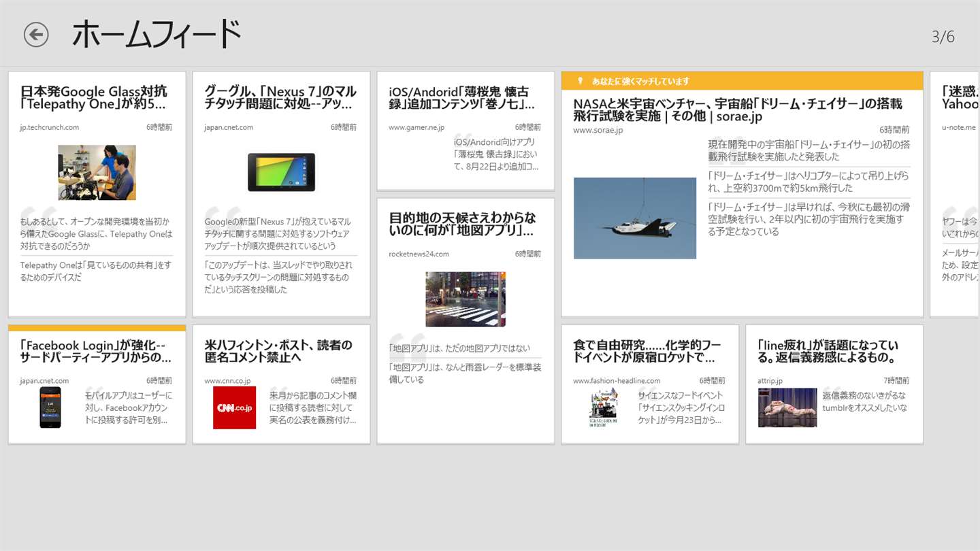Click quote 'Telepathy Oneは「見ているものの共有」をするためのデバイスだ'
980x551 pixels.
tap(96, 271)
